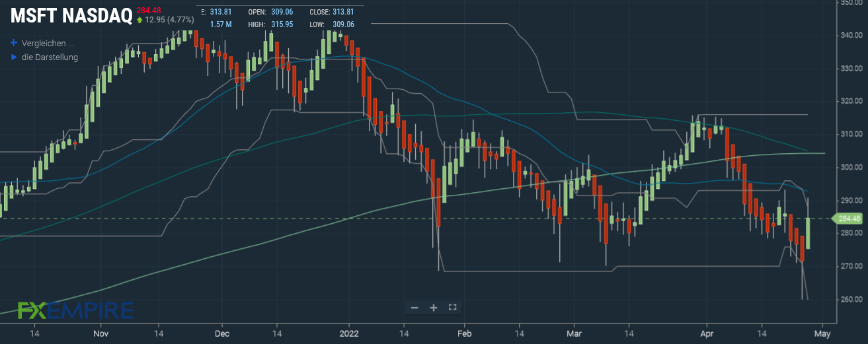The image size is (868, 344).
Task: Click the 2022 label on time axis
Action: [x=348, y=334]
